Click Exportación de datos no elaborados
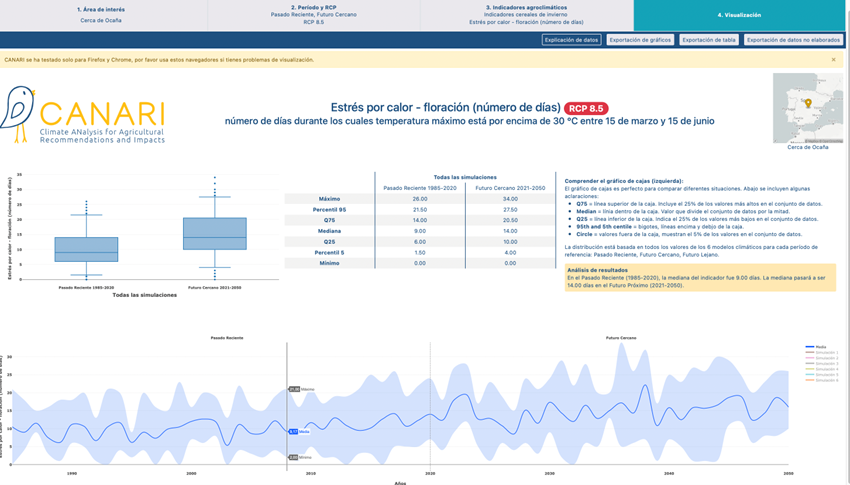Image resolution: width=850 pixels, height=485 pixels. coord(793,40)
